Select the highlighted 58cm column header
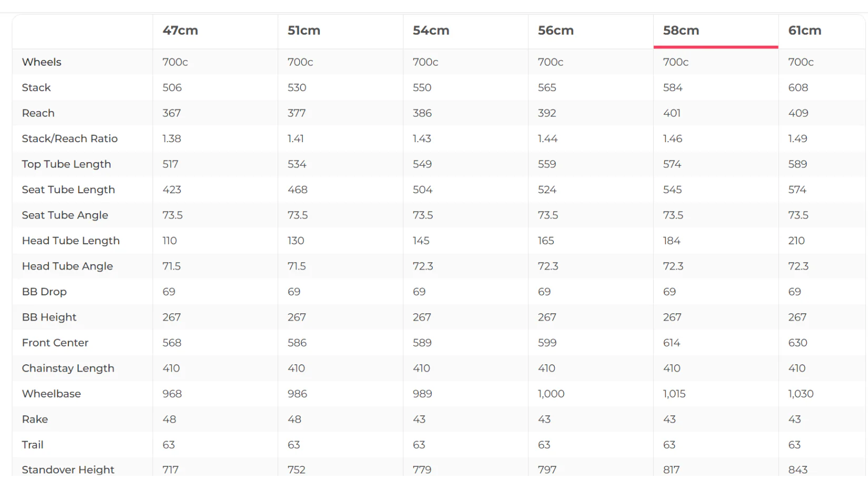The width and height of the screenshot is (868, 488). point(681,31)
